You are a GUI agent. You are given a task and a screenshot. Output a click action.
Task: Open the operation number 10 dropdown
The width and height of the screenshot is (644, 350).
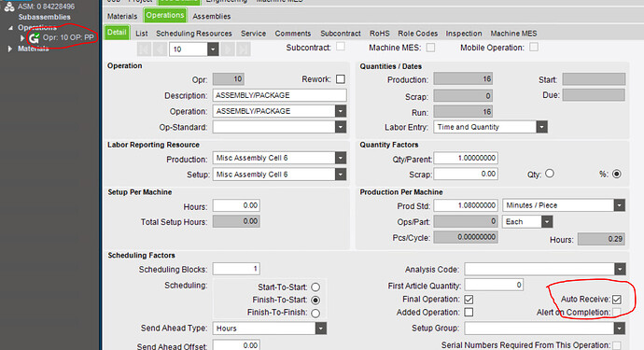(x=213, y=49)
